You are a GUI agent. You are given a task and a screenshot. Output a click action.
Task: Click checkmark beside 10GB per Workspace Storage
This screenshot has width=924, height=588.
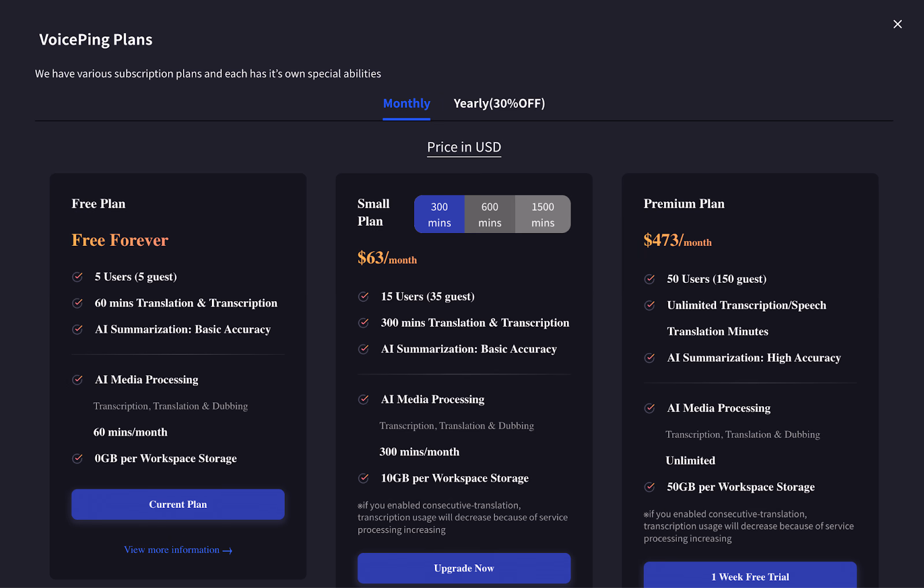click(364, 478)
